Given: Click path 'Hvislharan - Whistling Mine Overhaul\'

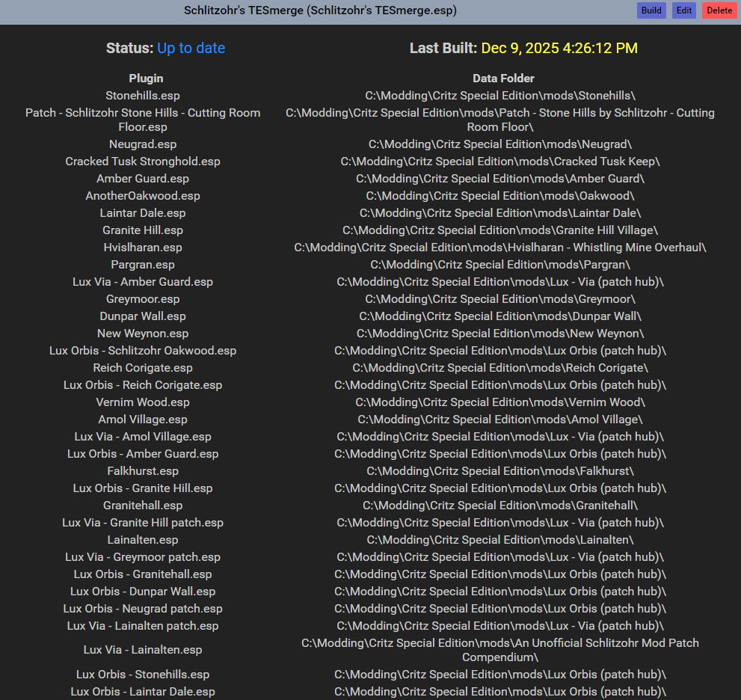Looking at the screenshot, I should (x=500, y=248).
